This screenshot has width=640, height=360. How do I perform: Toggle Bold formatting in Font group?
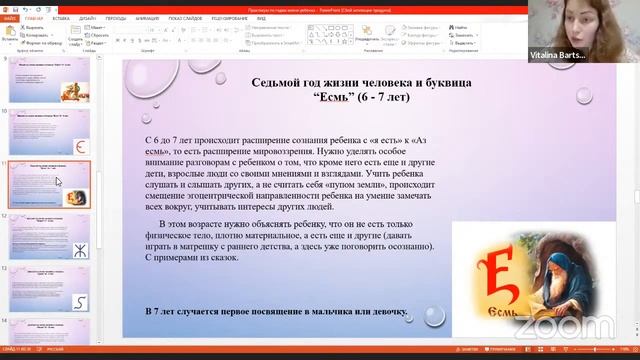click(118, 40)
